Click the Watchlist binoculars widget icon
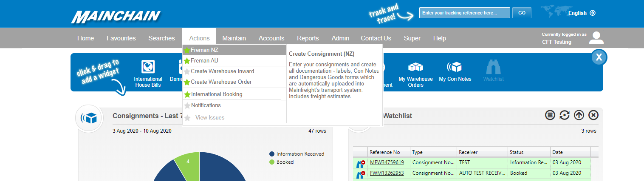The image size is (644, 182). tap(493, 67)
